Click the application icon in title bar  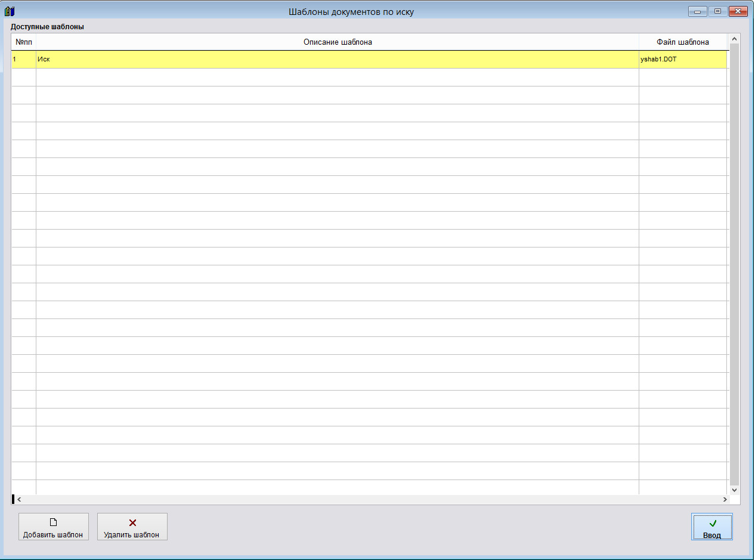[x=10, y=11]
